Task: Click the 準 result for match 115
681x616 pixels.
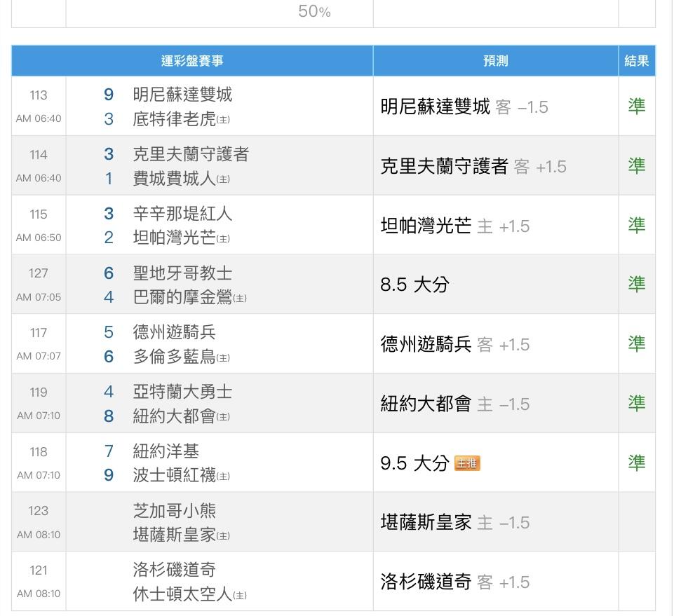Action: [x=637, y=225]
